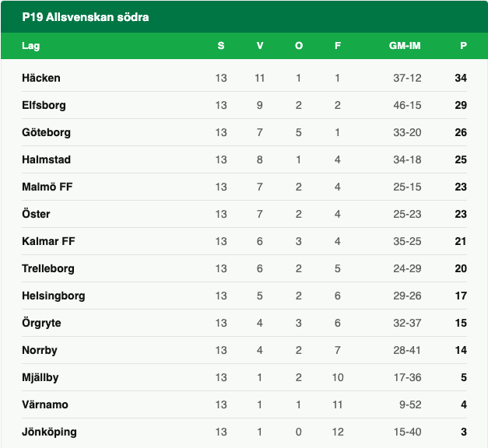Click the P points column header
Screen dimensions: 488x448
pos(463,46)
